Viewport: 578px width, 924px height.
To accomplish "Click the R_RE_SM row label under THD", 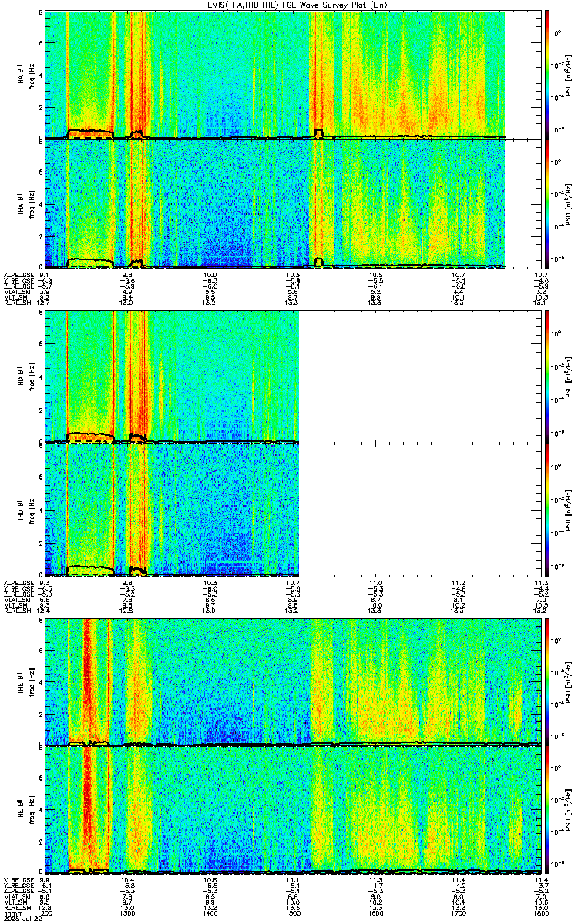I will coord(17,609).
